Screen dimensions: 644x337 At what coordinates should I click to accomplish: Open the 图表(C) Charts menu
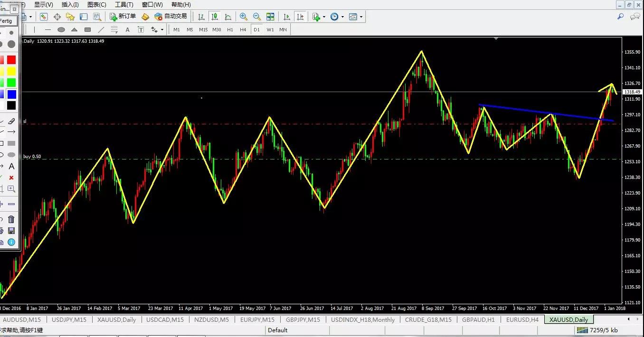97,5
